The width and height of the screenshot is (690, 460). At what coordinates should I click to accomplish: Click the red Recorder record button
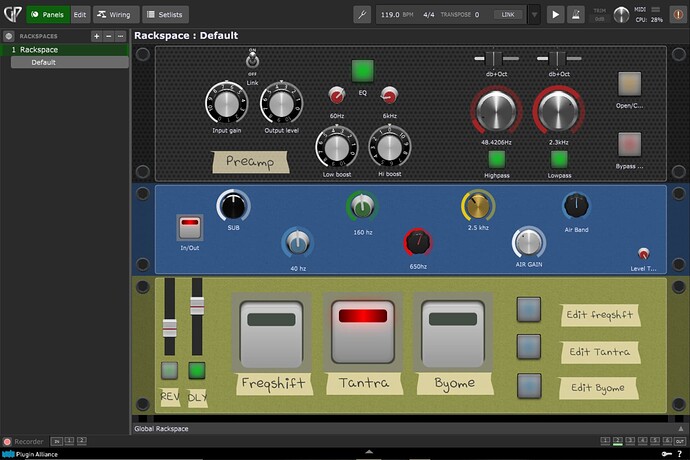7,442
